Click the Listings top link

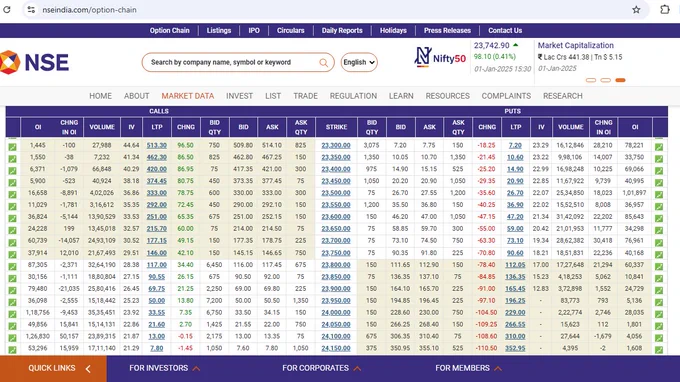[x=219, y=30]
